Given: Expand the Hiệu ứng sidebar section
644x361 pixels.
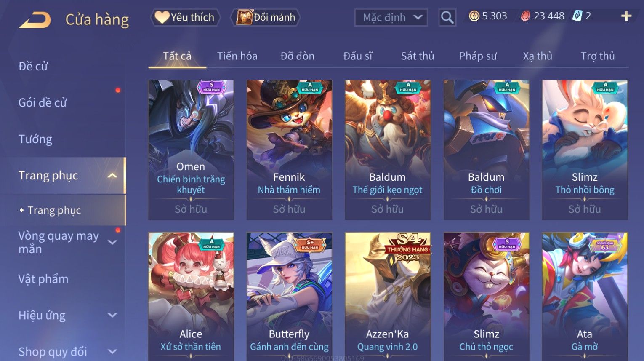Looking at the screenshot, I should (x=112, y=315).
